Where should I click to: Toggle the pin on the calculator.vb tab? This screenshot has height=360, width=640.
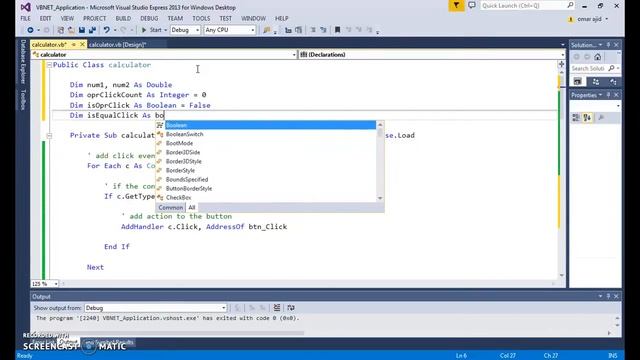(x=74, y=44)
